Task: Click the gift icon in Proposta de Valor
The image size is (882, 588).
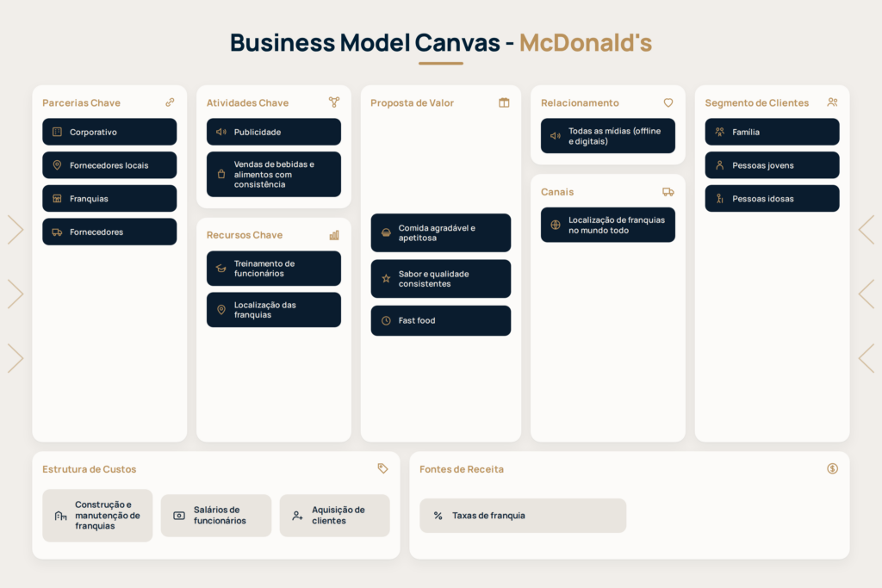Action: click(x=504, y=102)
